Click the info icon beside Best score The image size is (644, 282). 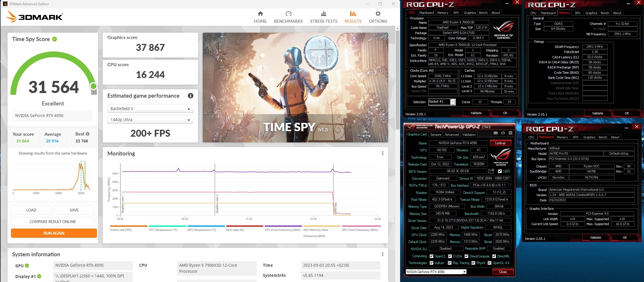87,134
